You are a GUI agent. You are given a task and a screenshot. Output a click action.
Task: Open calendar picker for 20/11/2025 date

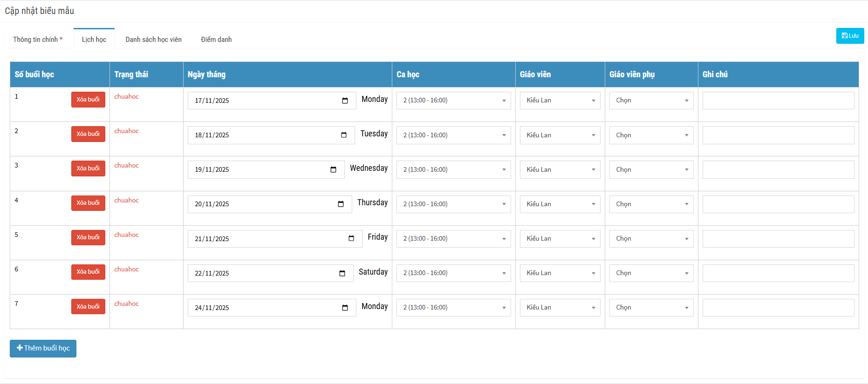coord(341,204)
